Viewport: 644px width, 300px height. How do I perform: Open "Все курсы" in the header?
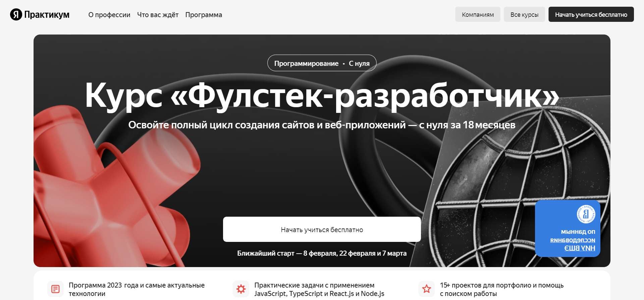pyautogui.click(x=524, y=14)
